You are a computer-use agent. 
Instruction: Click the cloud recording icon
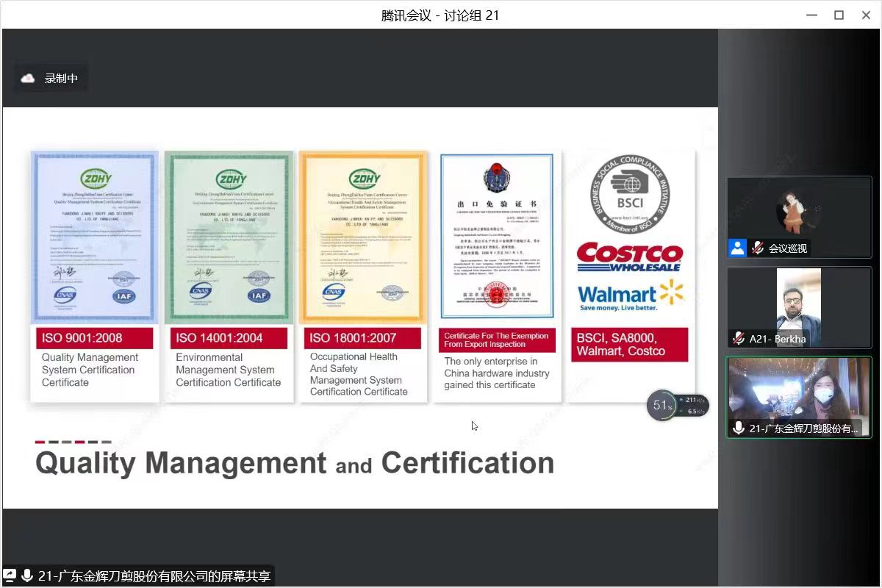coord(28,79)
